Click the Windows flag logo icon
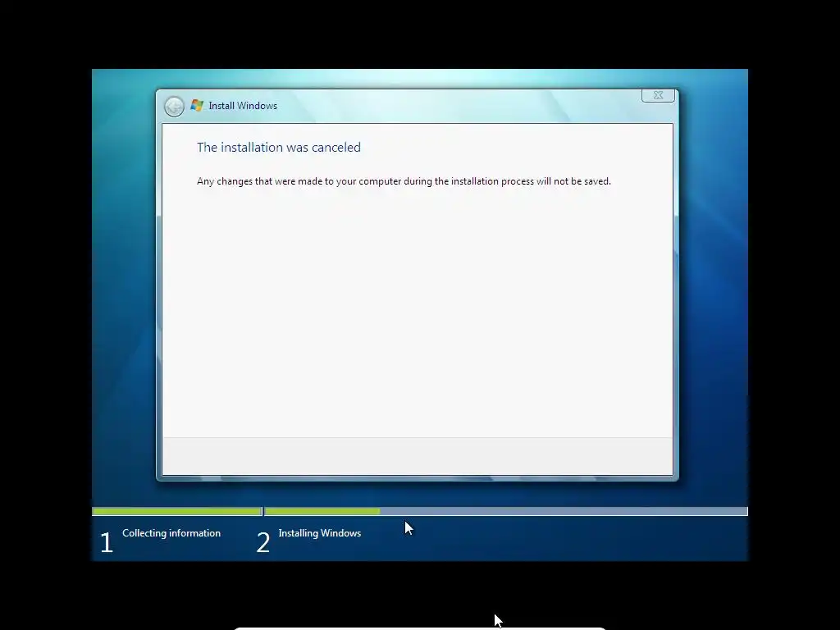 [x=197, y=106]
